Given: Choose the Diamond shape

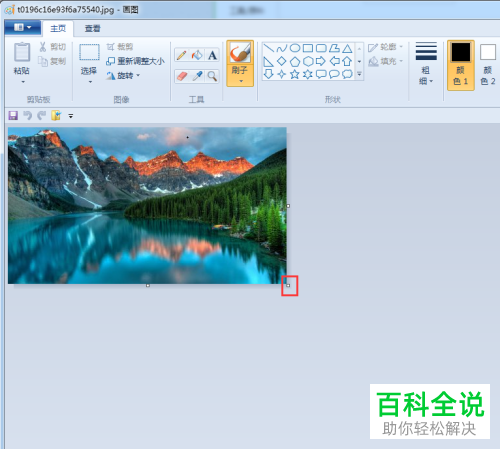Looking at the screenshot, I should (282, 61).
